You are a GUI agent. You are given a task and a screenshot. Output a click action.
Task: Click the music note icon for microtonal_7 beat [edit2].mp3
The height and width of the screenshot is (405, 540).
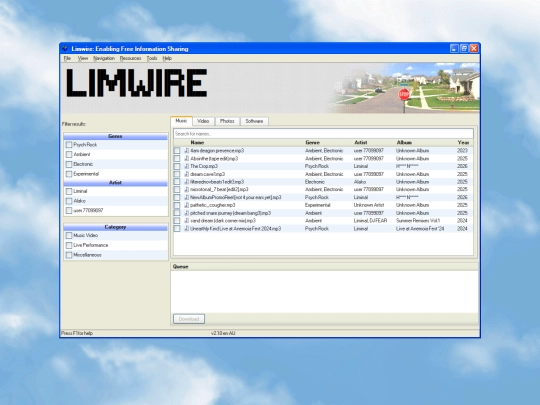[186, 189]
